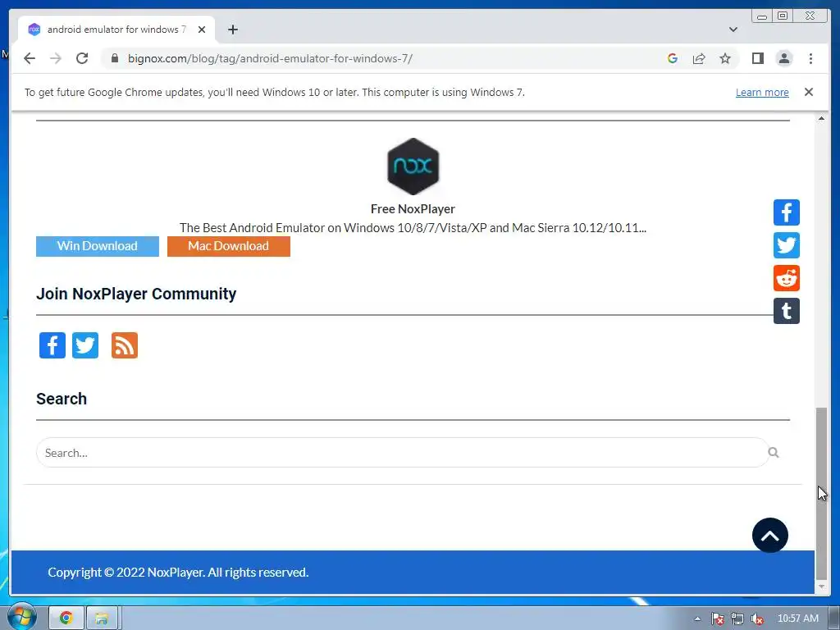Click 'The Best Android Emulator' description text
The height and width of the screenshot is (630, 840).
[x=413, y=228]
